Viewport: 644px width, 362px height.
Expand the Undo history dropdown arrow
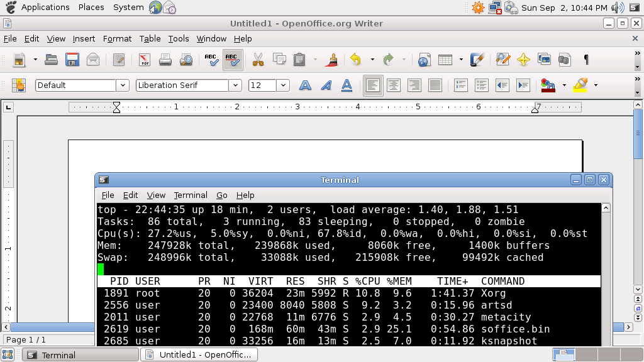tap(372, 60)
